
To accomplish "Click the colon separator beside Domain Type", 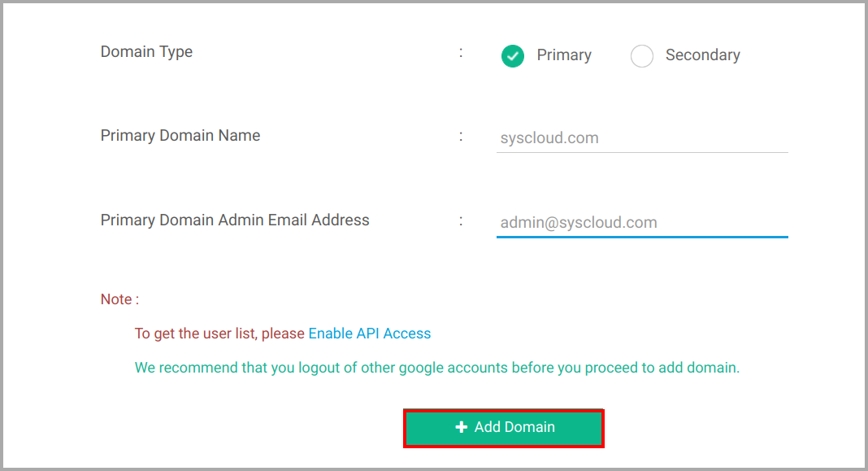I will pos(461,53).
